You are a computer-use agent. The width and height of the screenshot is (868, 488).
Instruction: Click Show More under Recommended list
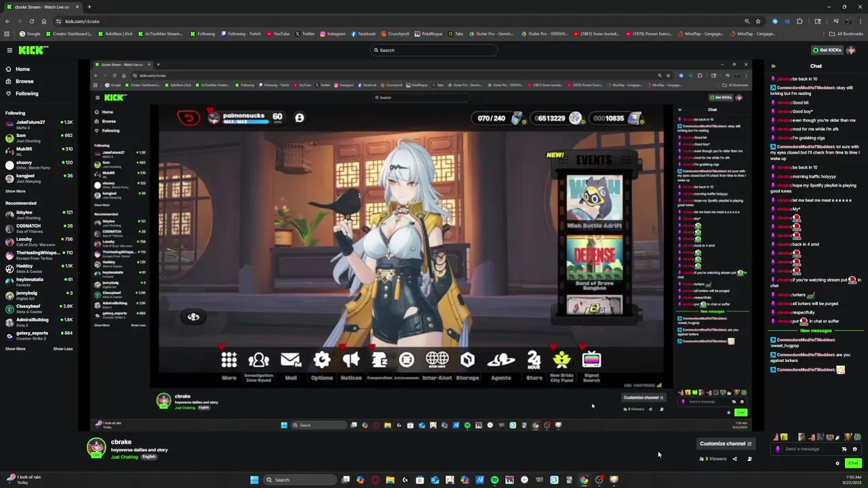tap(16, 348)
